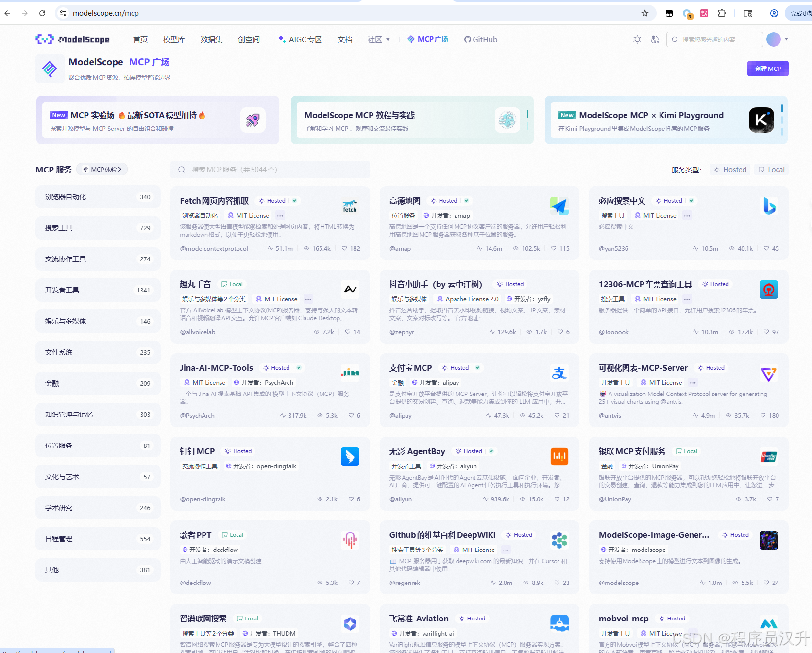Click the DeepWiki logo icon
The width and height of the screenshot is (812, 653).
559,540
